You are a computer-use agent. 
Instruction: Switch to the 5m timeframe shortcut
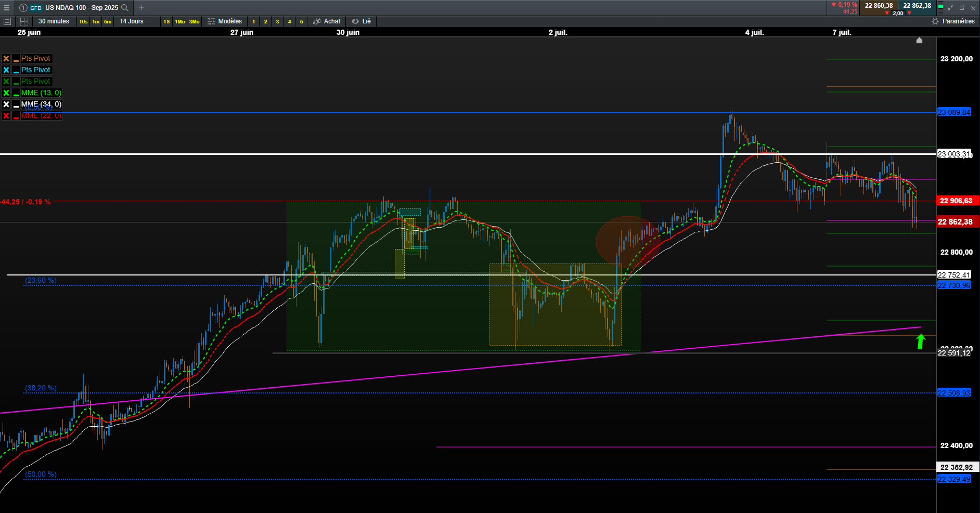pos(108,21)
